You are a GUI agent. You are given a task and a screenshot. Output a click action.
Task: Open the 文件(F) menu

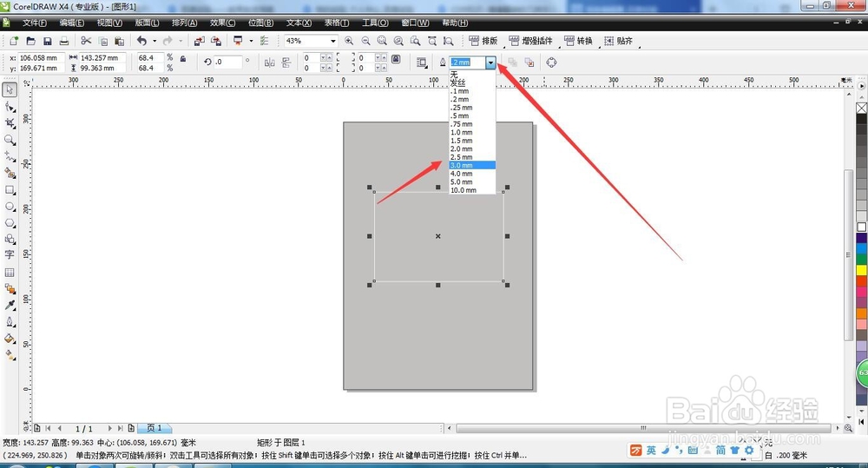pyautogui.click(x=35, y=23)
